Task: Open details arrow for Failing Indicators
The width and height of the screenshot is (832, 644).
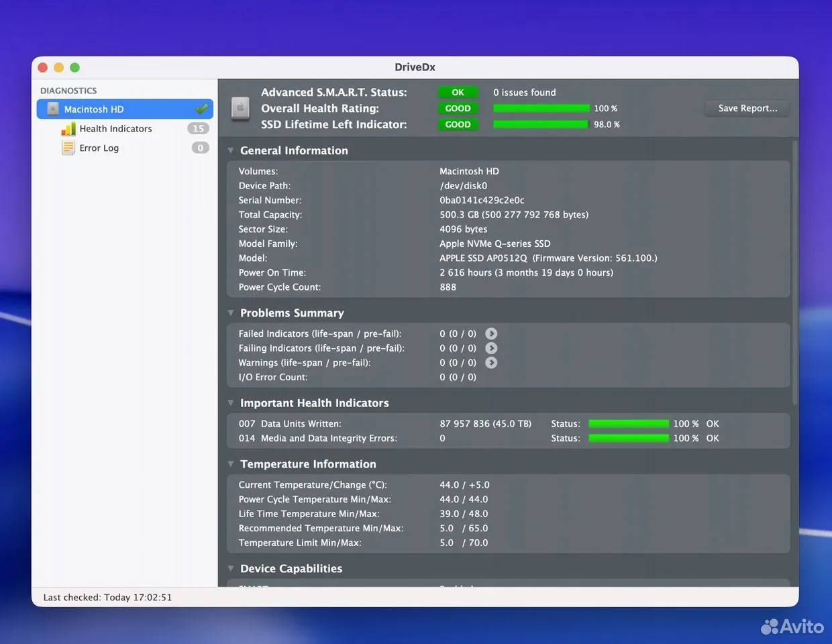Action: point(491,348)
